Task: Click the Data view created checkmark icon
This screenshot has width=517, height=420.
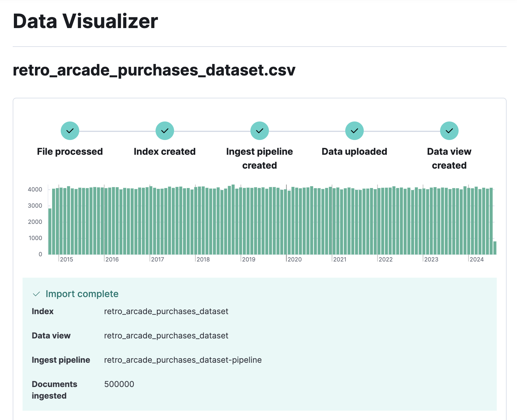Action: pos(449,131)
